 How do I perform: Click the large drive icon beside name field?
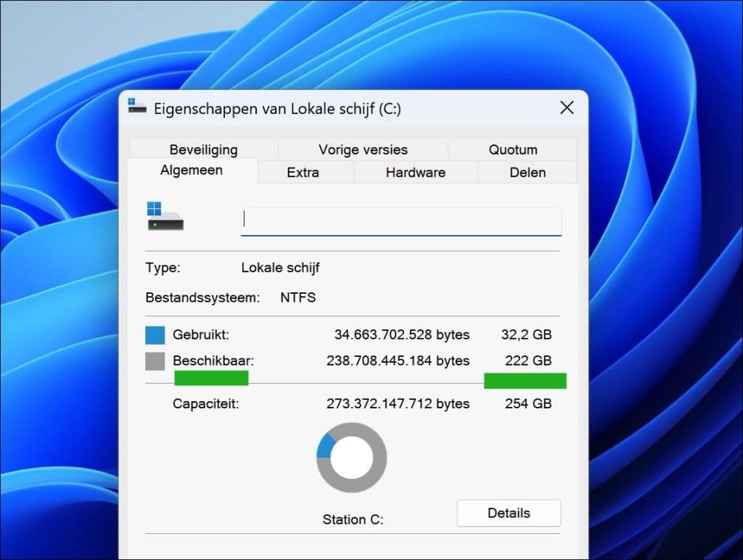pos(165,217)
